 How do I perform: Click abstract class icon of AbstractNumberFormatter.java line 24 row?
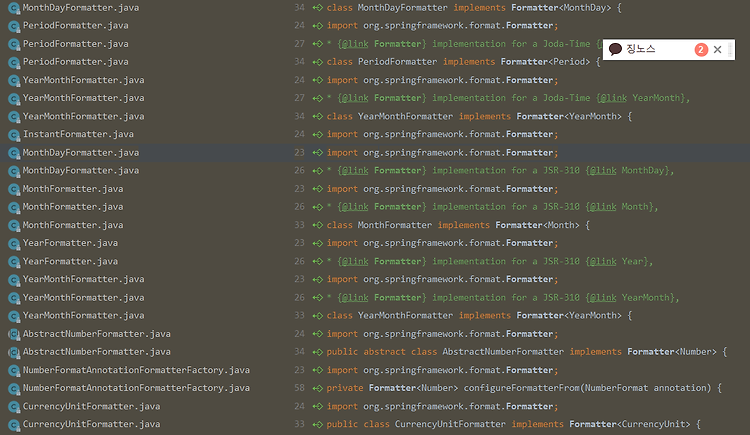click(x=14, y=335)
